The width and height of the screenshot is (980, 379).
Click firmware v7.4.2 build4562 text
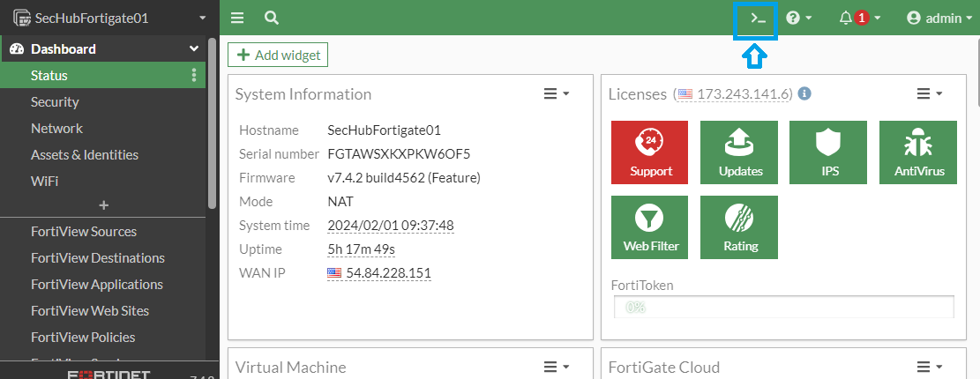click(404, 178)
